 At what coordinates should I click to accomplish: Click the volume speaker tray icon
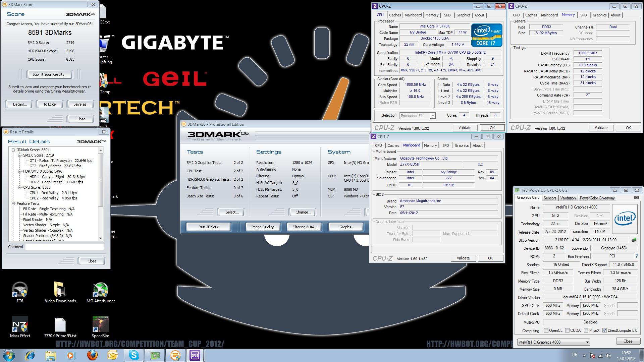(x=608, y=356)
